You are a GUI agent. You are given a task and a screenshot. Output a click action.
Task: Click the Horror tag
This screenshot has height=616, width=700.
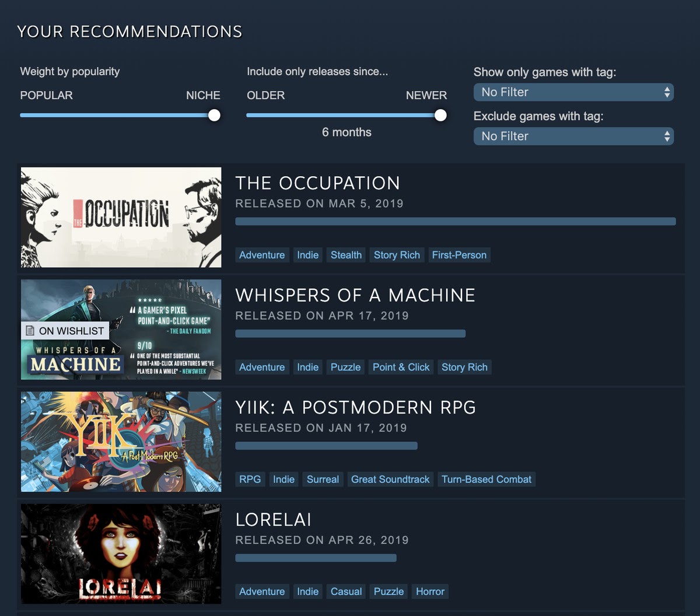[430, 591]
